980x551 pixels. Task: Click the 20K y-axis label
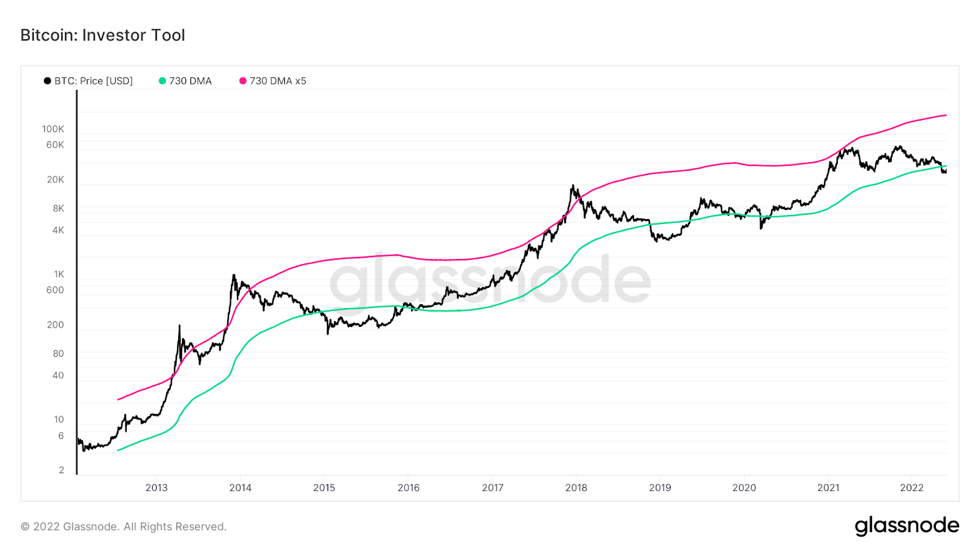(x=55, y=180)
